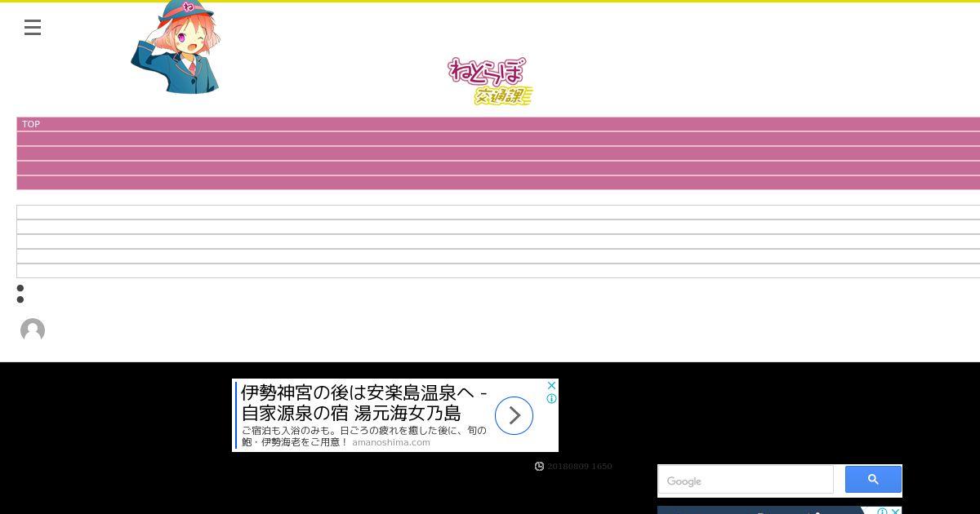The width and height of the screenshot is (980, 514).
Task: Open the amanoshima.com ad link
Action: click(391, 442)
